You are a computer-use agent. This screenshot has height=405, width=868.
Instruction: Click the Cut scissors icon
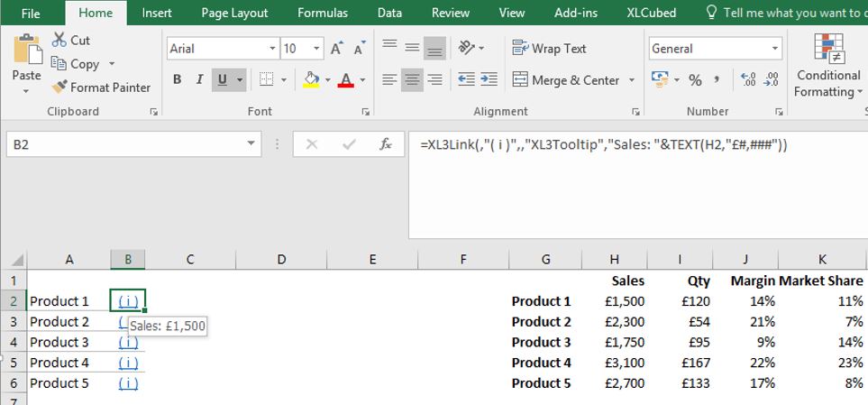coord(59,40)
